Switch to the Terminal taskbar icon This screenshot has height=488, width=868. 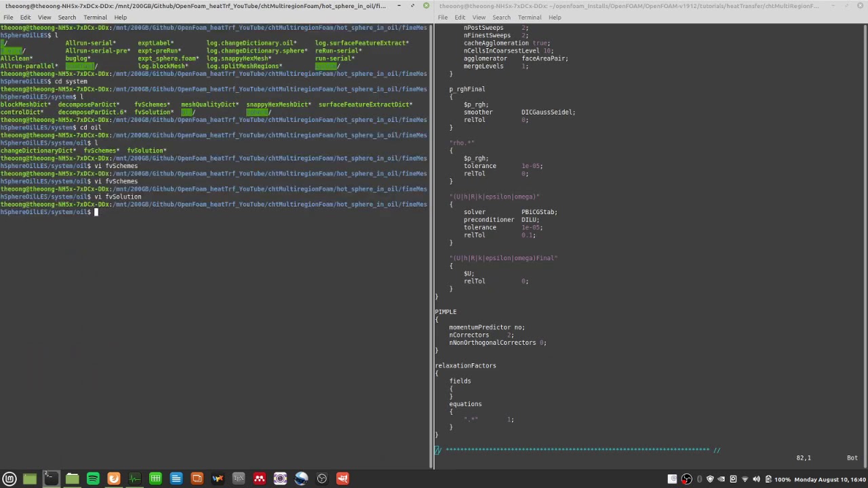[x=50, y=479]
